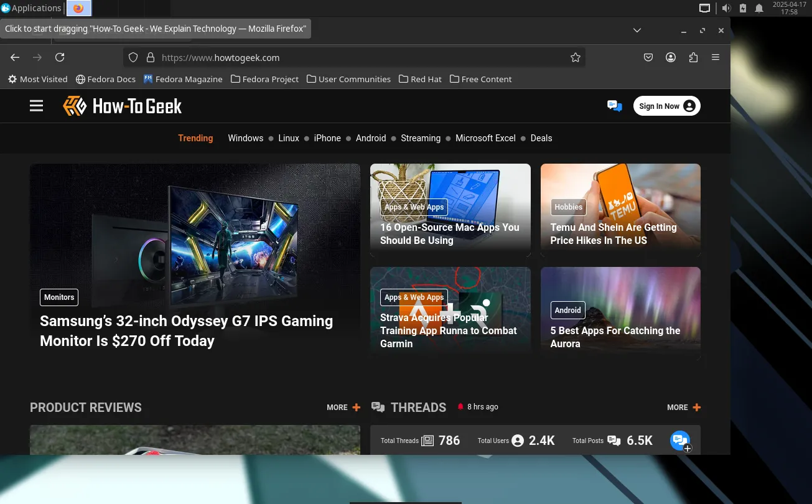
Task: Open the Firefox account profile icon
Action: (x=671, y=57)
